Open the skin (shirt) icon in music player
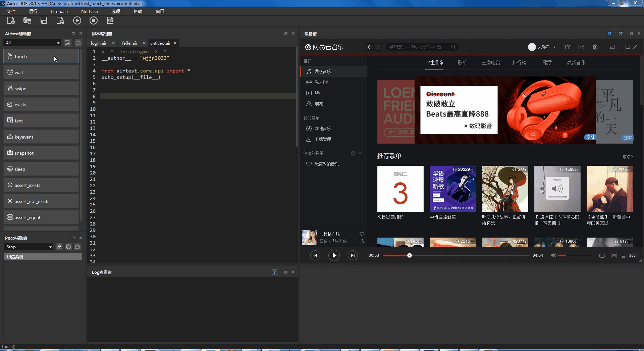This screenshot has height=351, width=644. [567, 47]
